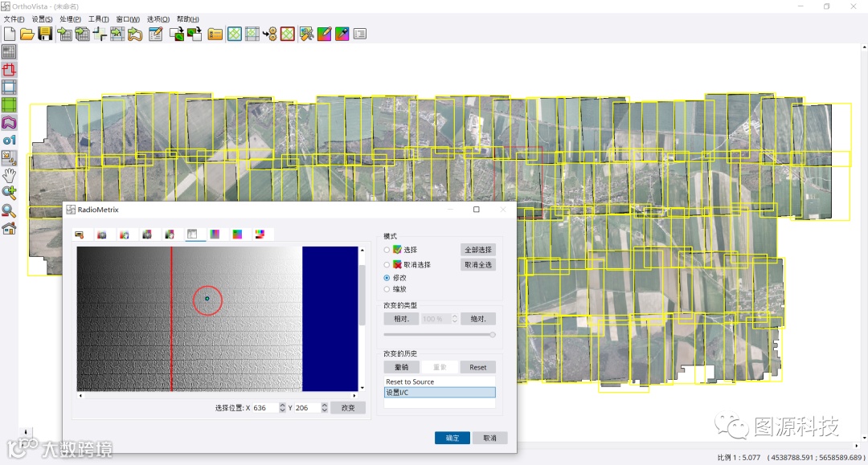Click the 取消全选 button
Image resolution: width=868 pixels, height=465 pixels.
[x=477, y=265]
